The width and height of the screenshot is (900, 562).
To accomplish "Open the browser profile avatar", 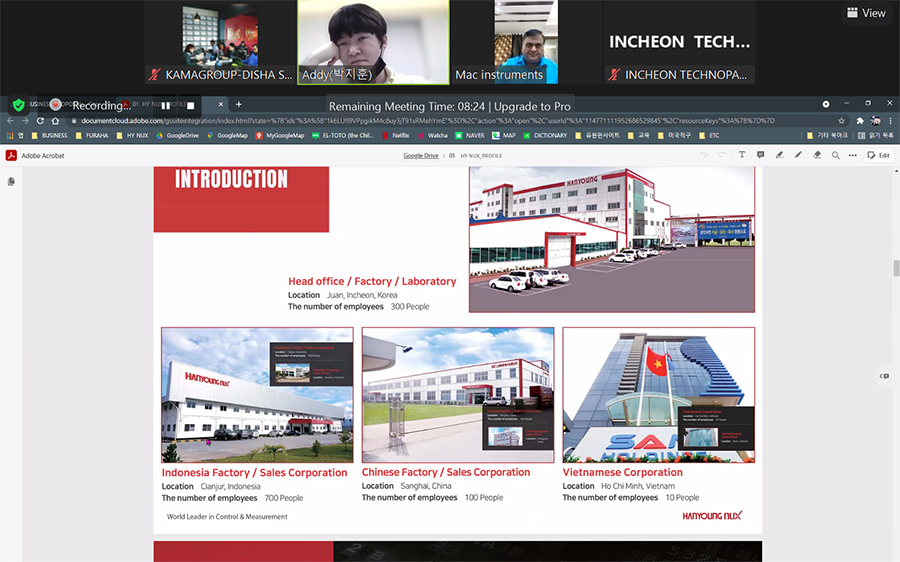I will (875, 121).
